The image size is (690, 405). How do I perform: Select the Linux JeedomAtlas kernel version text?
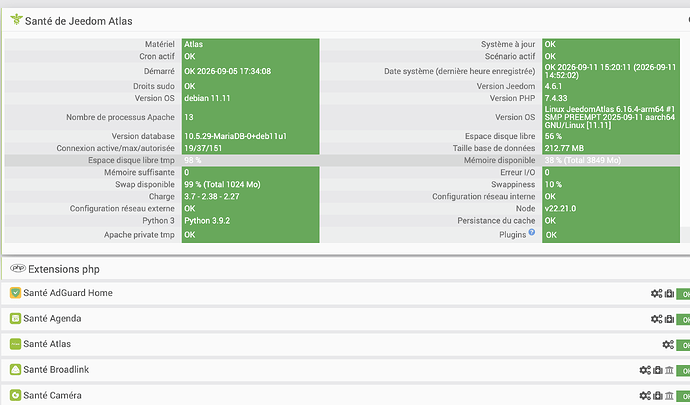[609, 117]
